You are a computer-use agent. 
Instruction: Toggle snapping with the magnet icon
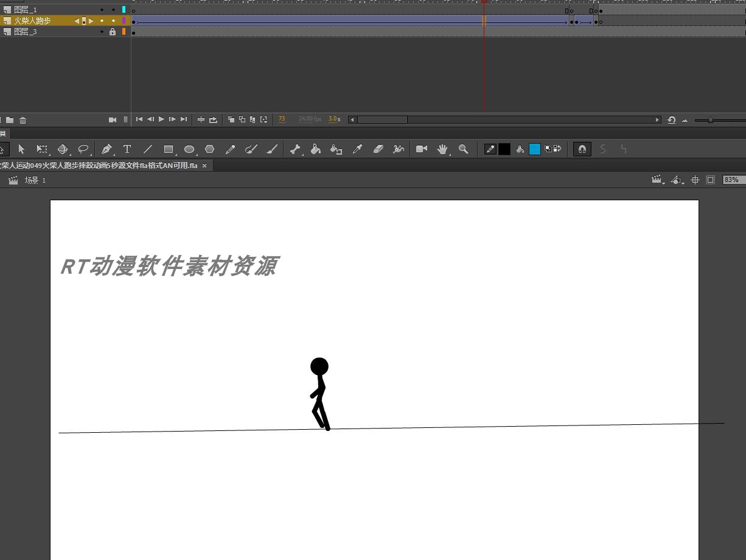(582, 149)
